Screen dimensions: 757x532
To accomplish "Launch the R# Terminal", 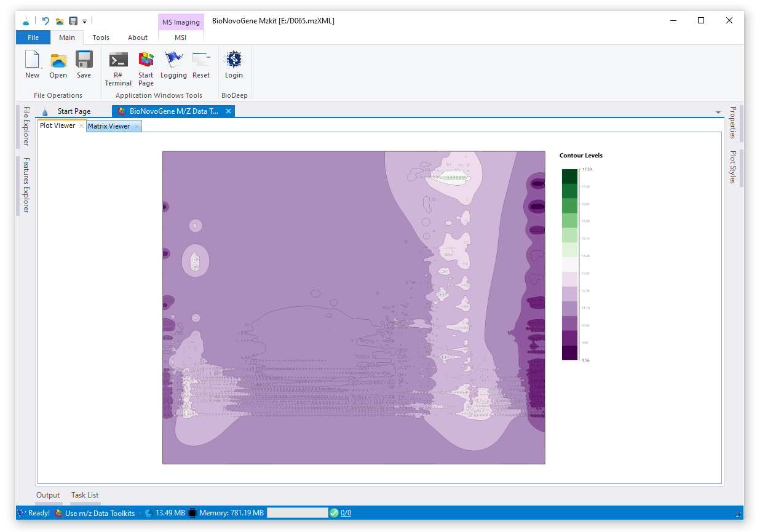I will pos(118,60).
